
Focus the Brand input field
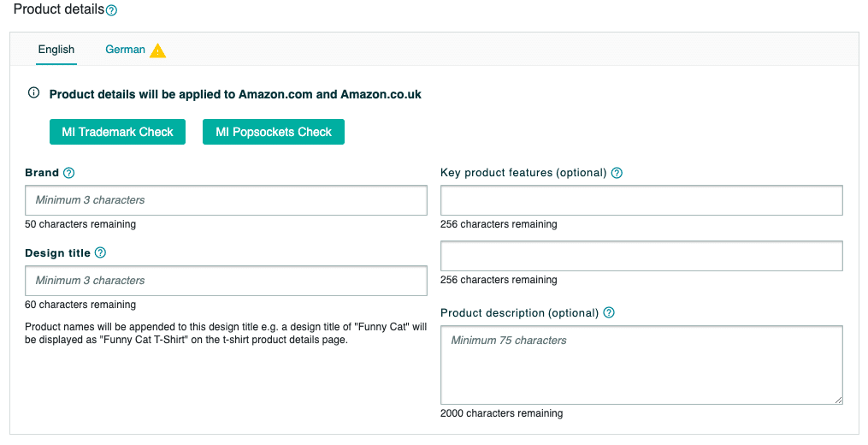pos(226,200)
